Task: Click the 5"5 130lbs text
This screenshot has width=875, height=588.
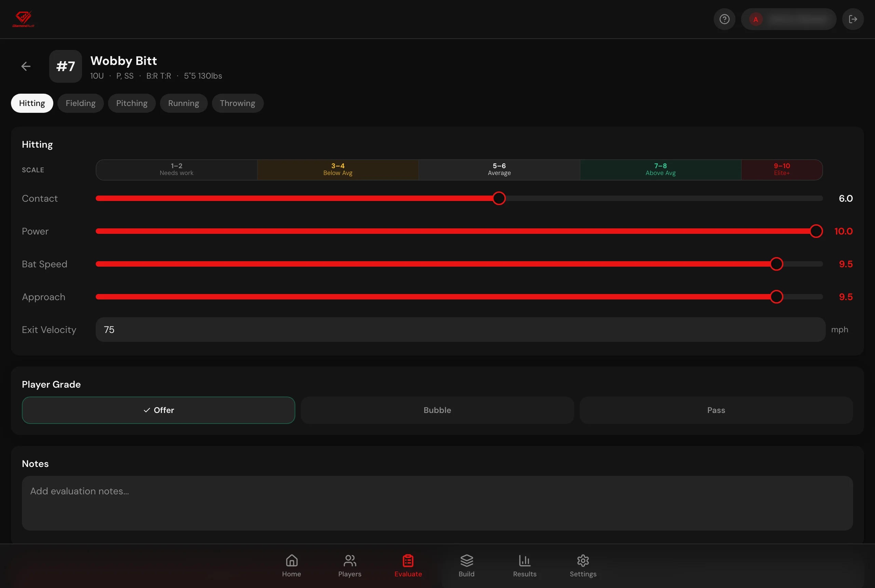Action: [x=203, y=76]
